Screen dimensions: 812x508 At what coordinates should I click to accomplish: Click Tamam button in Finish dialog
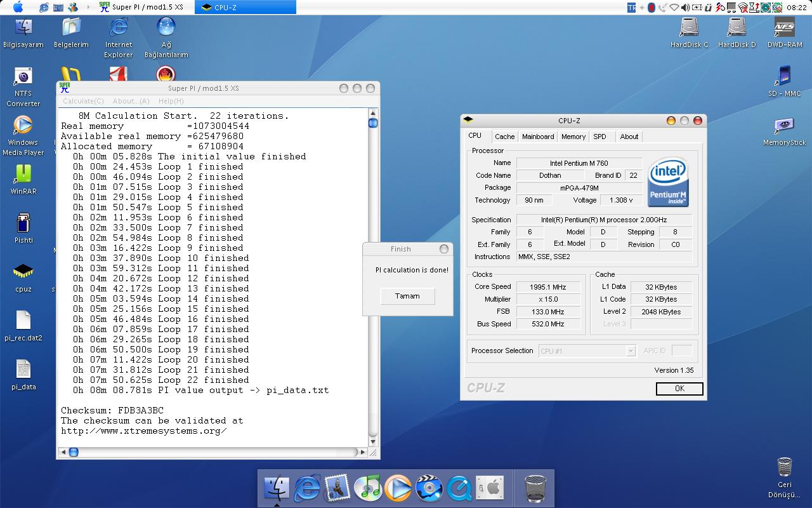click(407, 296)
